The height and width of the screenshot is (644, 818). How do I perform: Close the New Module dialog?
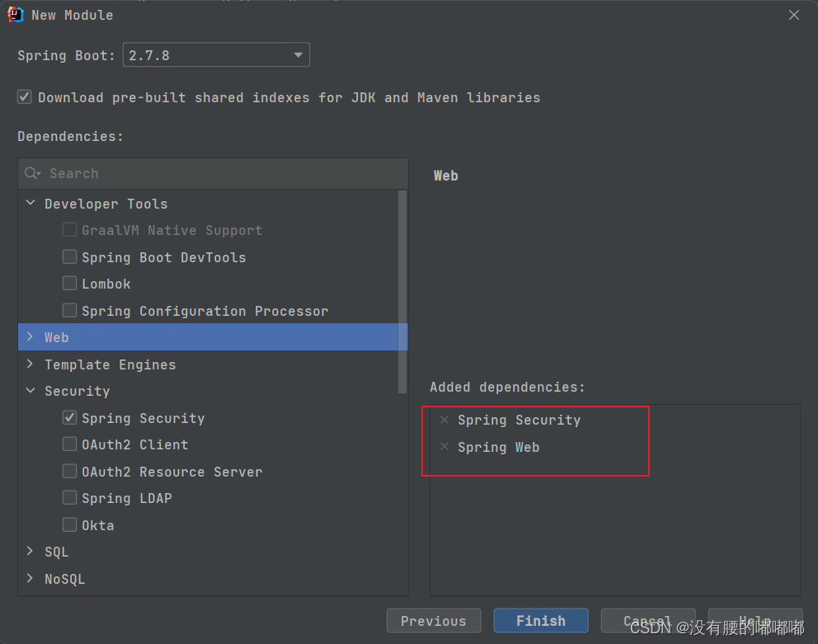click(x=794, y=15)
